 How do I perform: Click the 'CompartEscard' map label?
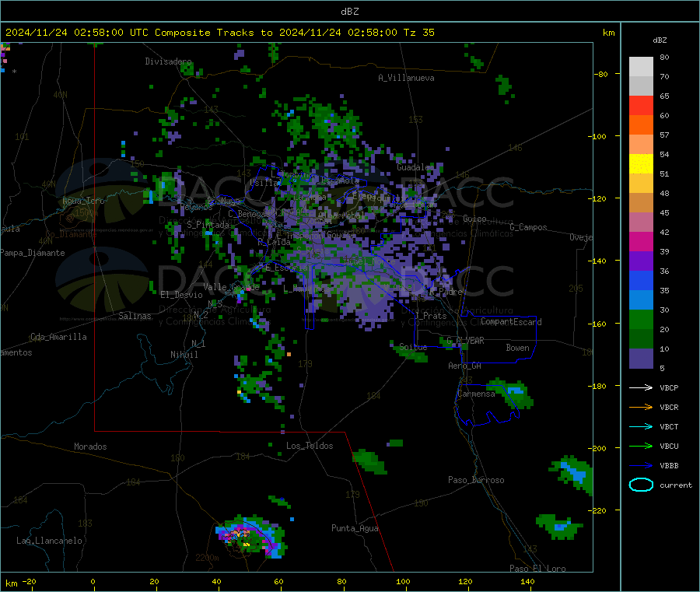511,322
